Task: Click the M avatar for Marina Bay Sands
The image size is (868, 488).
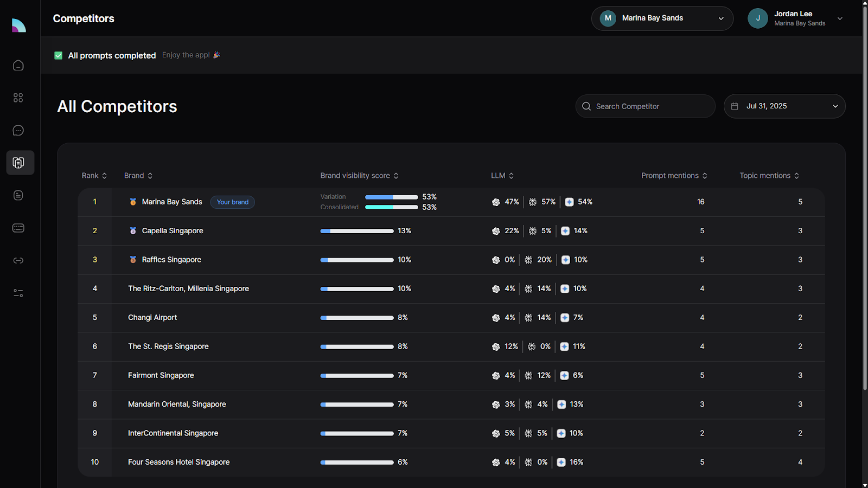Action: [608, 18]
